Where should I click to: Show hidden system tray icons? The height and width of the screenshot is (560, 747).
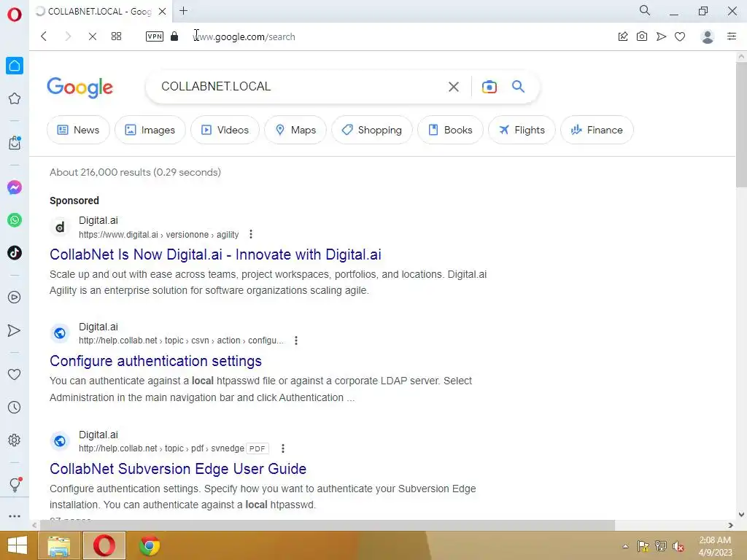pos(625,546)
